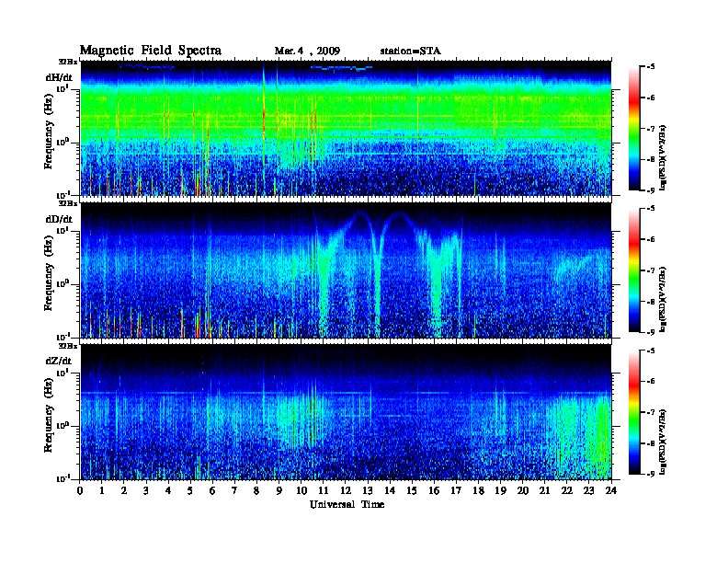Click the "16" hour tick label
Screen dimensions: 728x563
pos(434,490)
